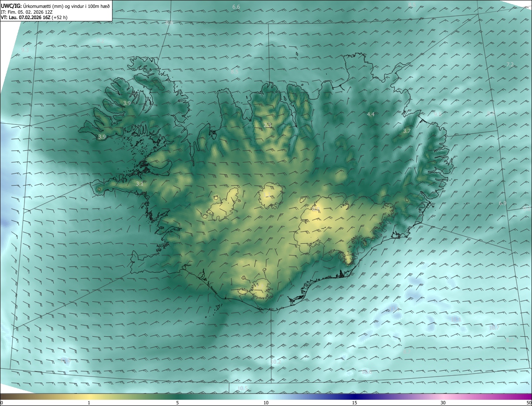Click the color scale tick label 1
This screenshot has height=406, width=532.
click(89, 403)
